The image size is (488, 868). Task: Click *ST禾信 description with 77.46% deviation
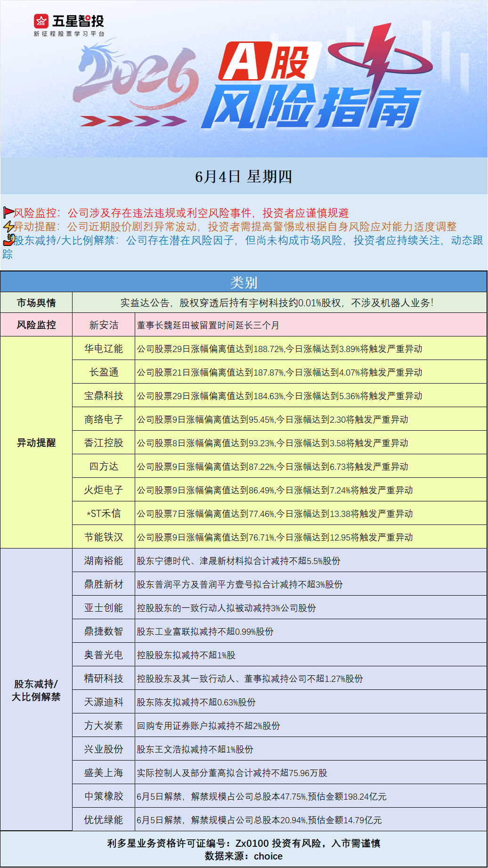click(x=275, y=514)
